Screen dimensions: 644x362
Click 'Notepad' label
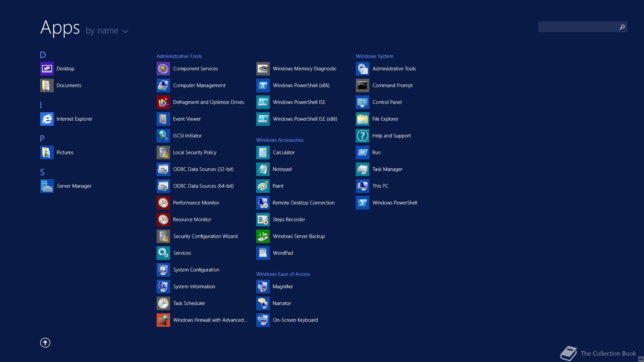point(282,169)
